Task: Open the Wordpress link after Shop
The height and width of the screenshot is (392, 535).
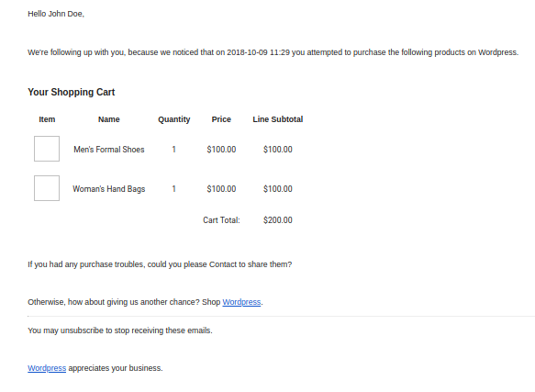Action: (241, 302)
